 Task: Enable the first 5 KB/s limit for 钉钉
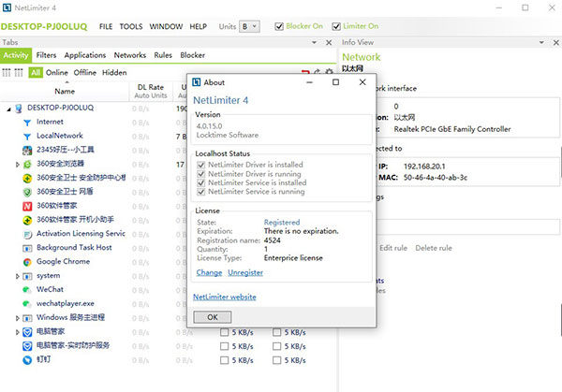[x=224, y=359]
